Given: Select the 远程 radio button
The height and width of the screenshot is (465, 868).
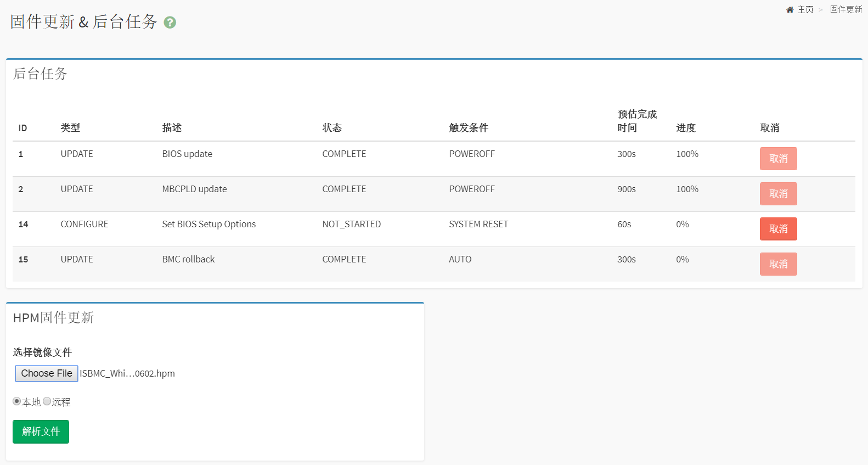Looking at the screenshot, I should (47, 401).
